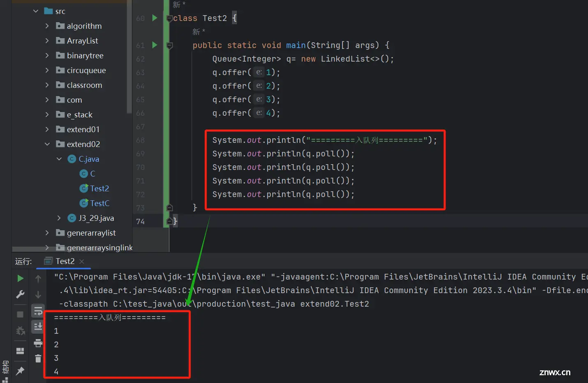Select class Test2 in project tree
Image resolution: width=588 pixels, height=383 pixels.
[94, 188]
